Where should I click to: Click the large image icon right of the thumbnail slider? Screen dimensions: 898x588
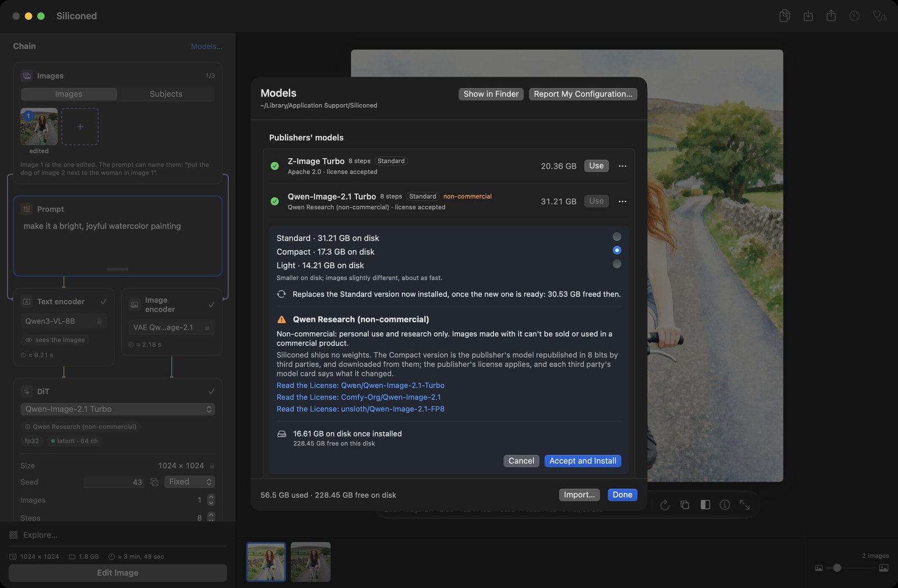(883, 568)
